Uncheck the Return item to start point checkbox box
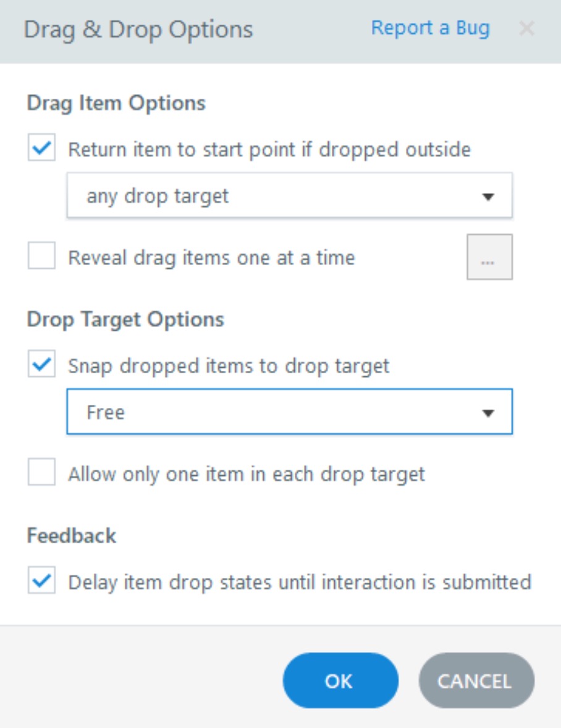561x728 pixels. click(x=42, y=150)
